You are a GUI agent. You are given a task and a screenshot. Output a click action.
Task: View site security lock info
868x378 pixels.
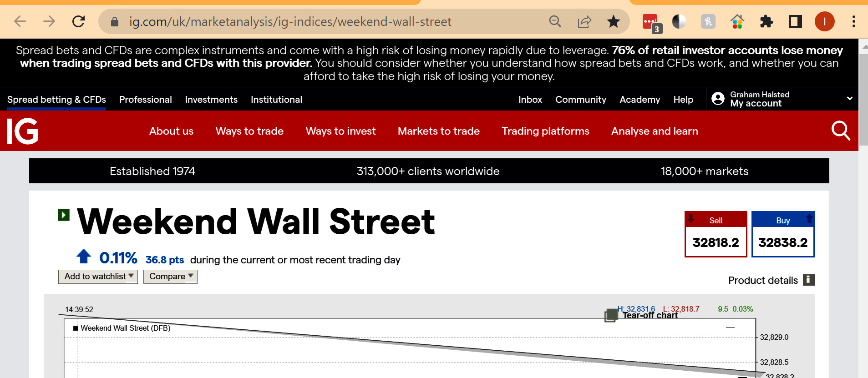click(115, 21)
